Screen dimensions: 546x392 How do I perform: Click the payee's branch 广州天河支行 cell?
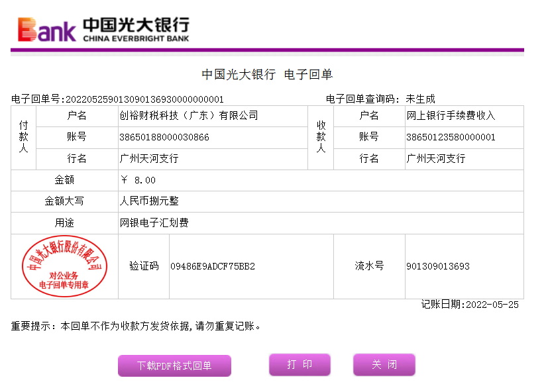click(x=435, y=159)
